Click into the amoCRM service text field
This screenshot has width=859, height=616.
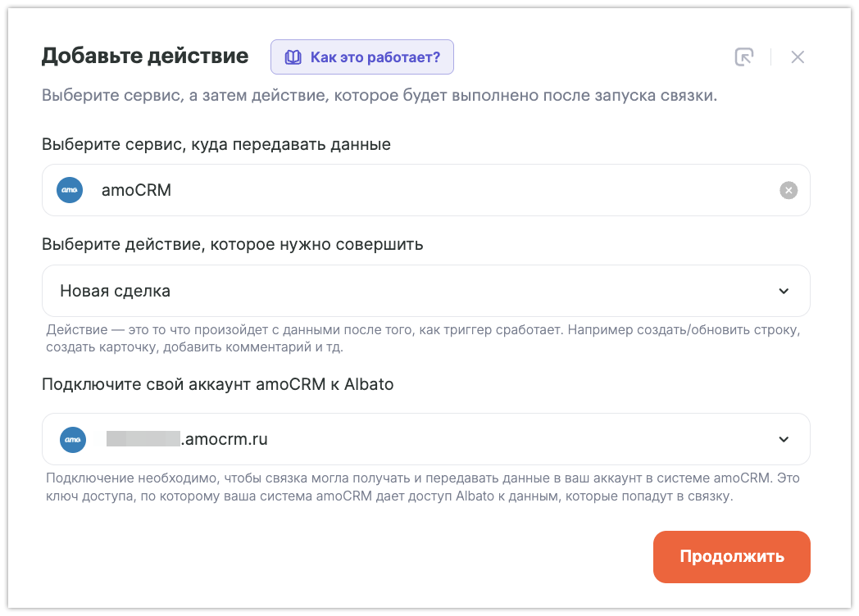410,190
